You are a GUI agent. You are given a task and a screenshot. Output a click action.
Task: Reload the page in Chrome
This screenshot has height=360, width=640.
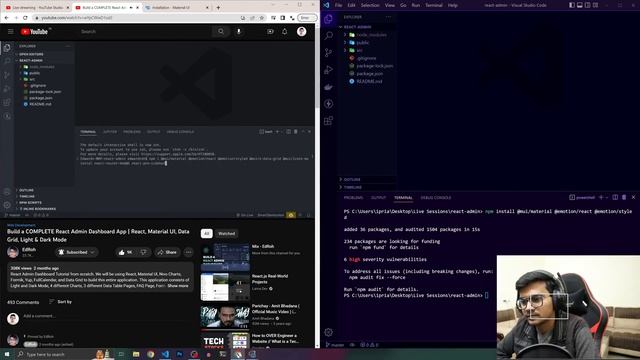tap(25, 18)
